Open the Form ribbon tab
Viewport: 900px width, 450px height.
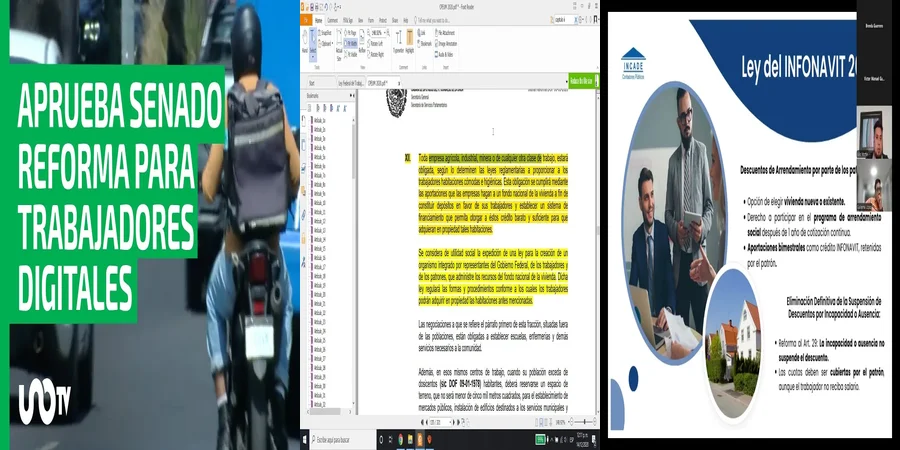point(371,20)
